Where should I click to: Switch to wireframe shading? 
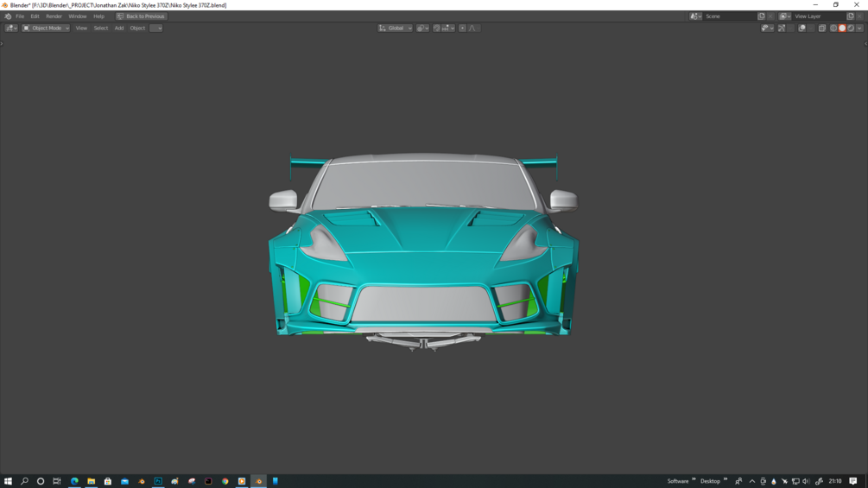(833, 29)
